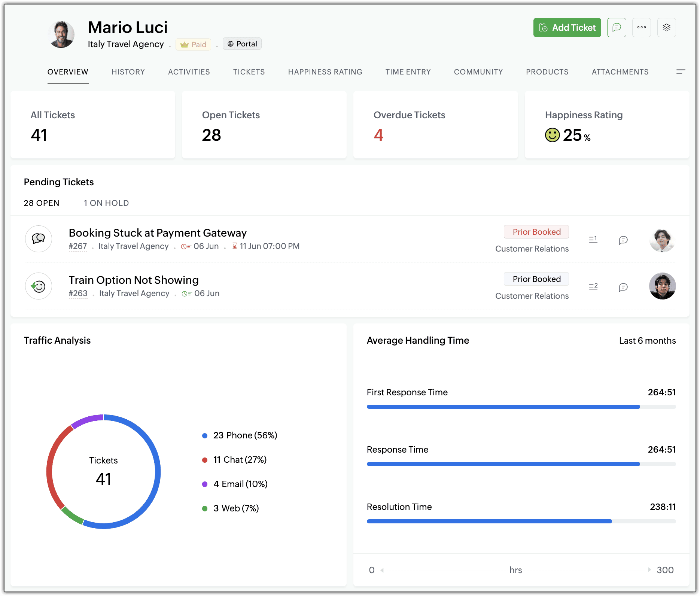Screen dimensions: 700x596
Task: Click Mario Luci's profile photo
Action: tap(61, 34)
